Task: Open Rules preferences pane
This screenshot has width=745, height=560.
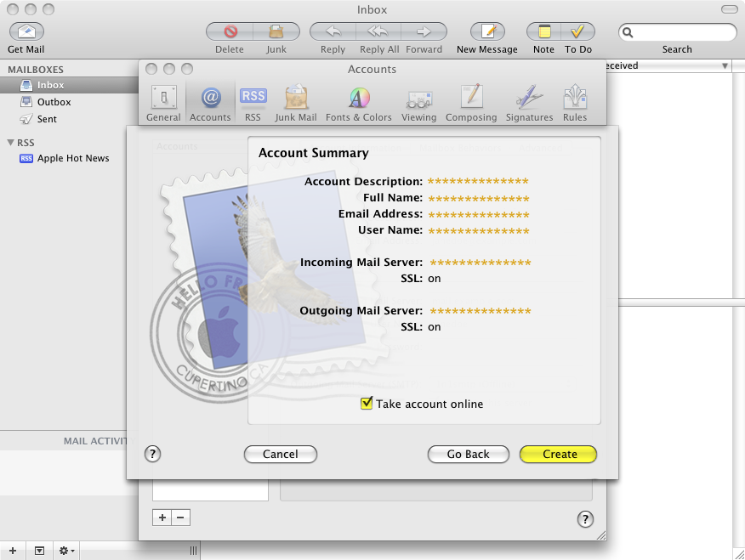Action: [x=575, y=103]
